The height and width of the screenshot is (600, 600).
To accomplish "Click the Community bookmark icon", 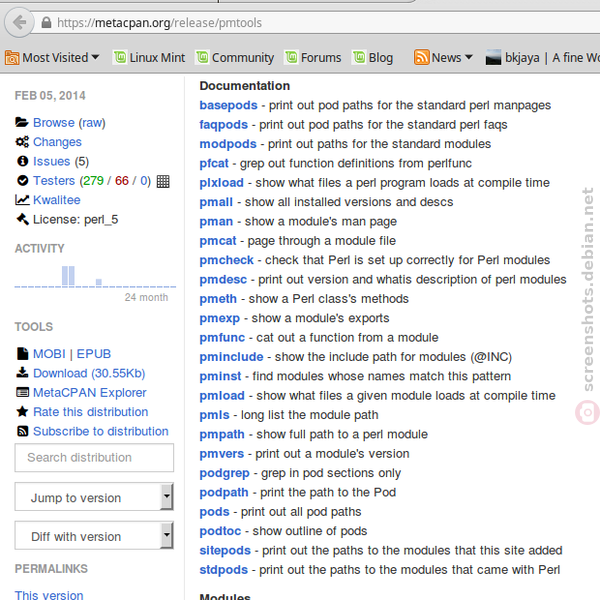I will [x=202, y=57].
